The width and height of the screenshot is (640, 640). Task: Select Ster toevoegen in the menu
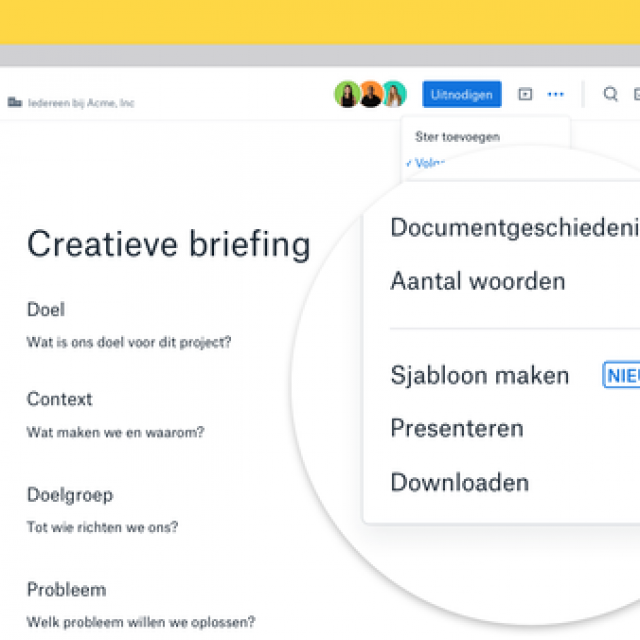pos(457,136)
